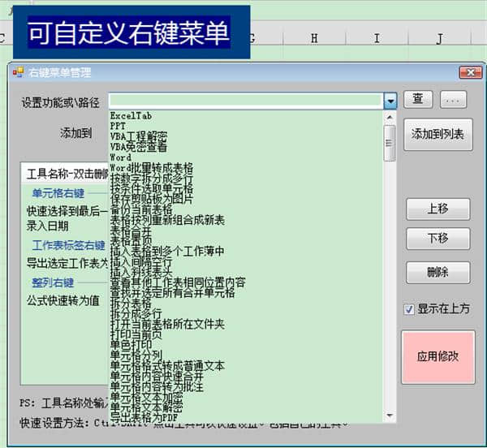Choose 查看其他工作表相同位置内容 option
The height and width of the screenshot is (448, 487).
(178, 282)
